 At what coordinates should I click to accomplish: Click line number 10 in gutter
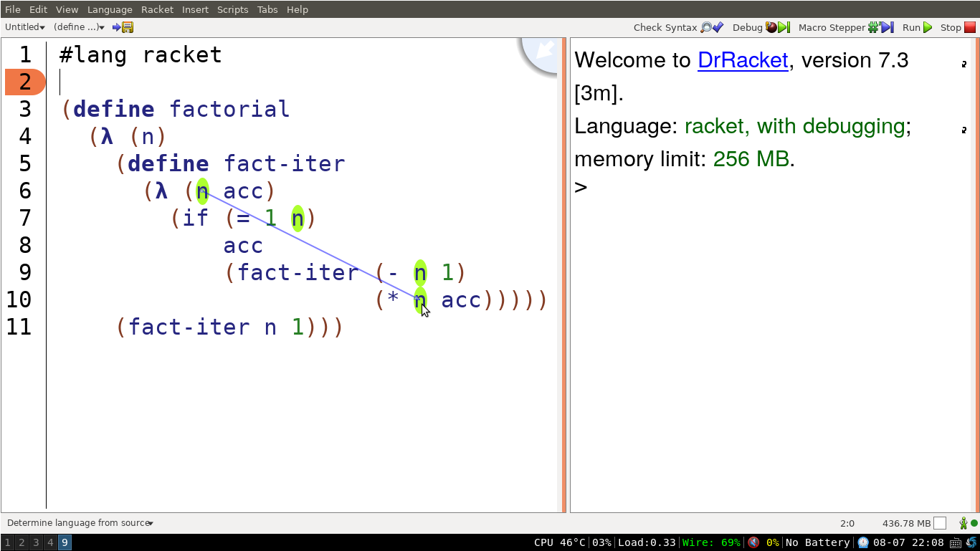pyautogui.click(x=19, y=300)
